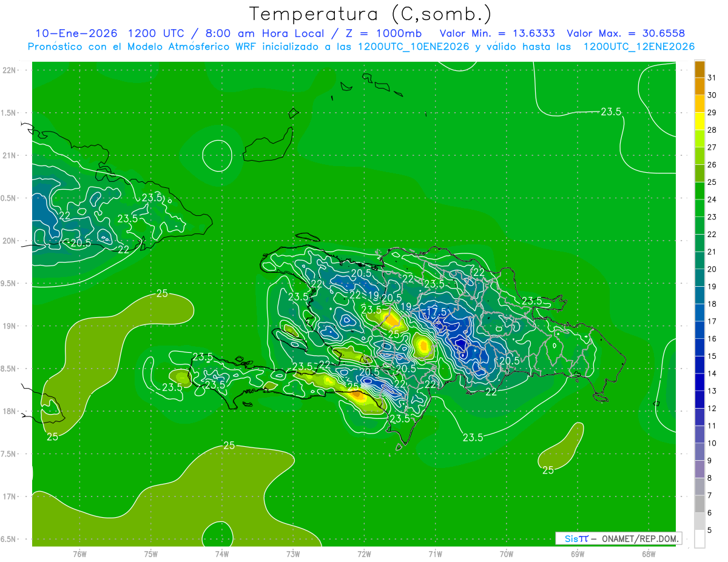Click the "1200UTC_10ENE2026" initialization text
Screen dimensions: 728x562
click(414, 47)
